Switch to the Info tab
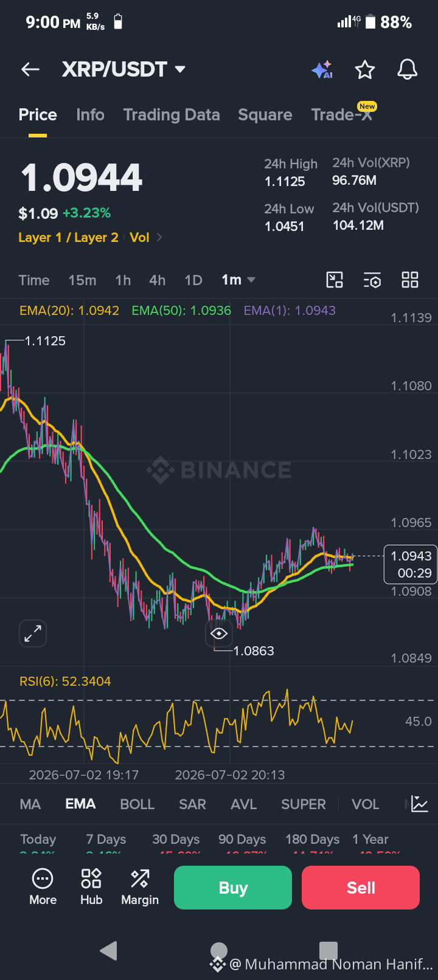438x980 pixels. 90,115
